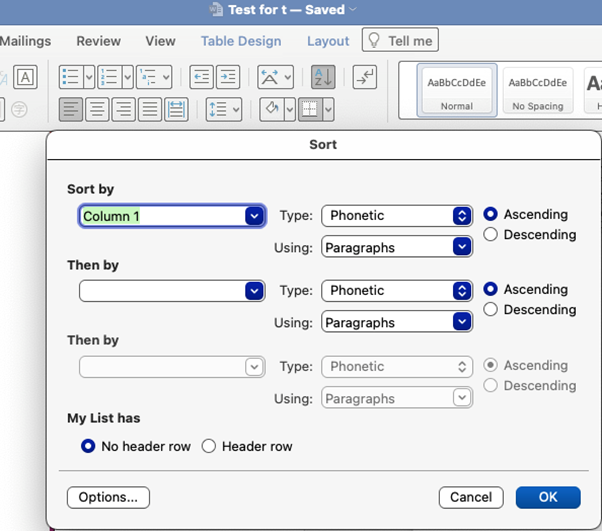Viewport: 602px width, 531px height.
Task: Open the Sort by Column 1 dropdown
Action: coord(254,216)
